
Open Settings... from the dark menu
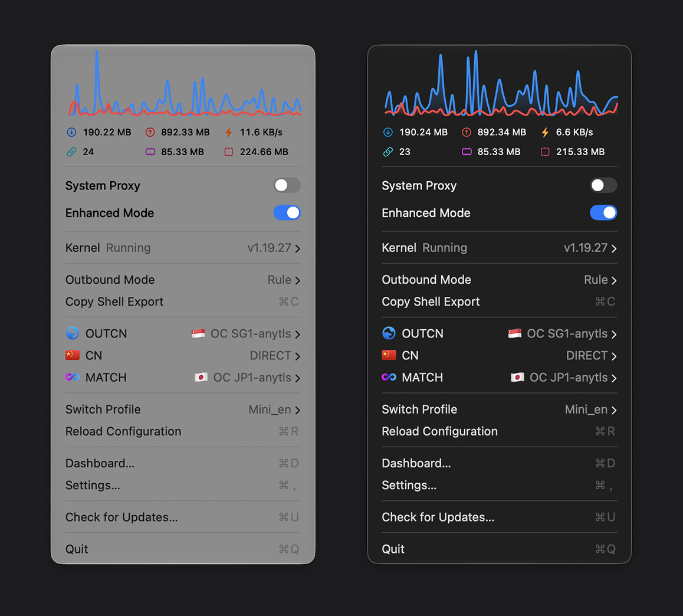499,485
